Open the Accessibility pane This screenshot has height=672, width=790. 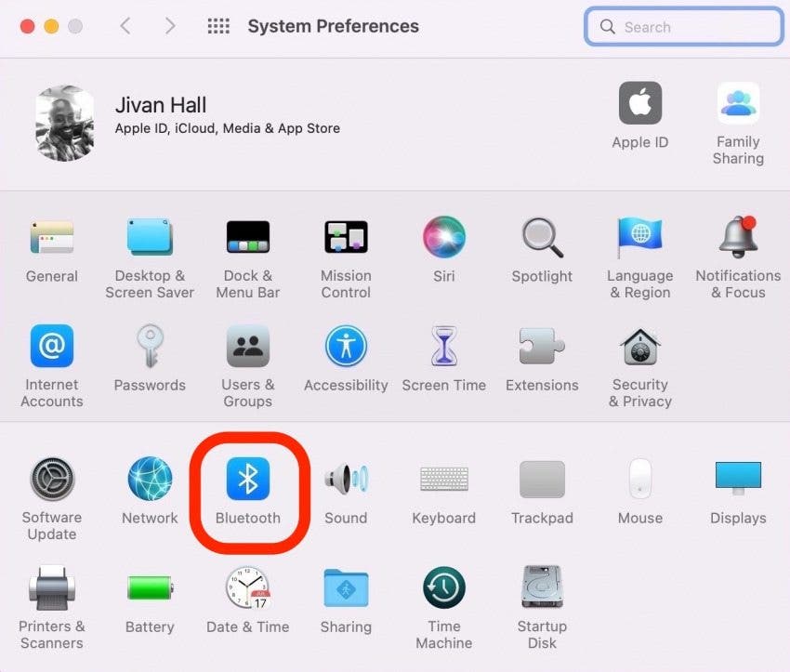tap(346, 347)
